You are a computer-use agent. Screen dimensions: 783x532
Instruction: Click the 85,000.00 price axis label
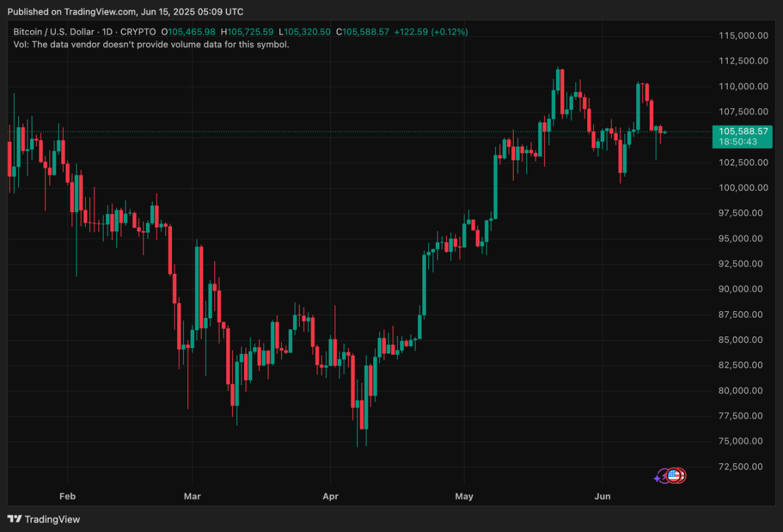pyautogui.click(x=741, y=340)
